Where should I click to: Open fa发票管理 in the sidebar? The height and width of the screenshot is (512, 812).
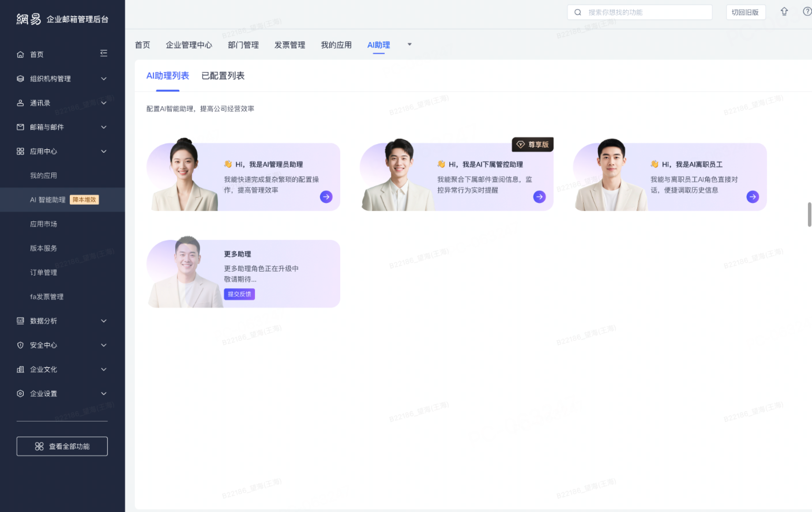pos(47,297)
